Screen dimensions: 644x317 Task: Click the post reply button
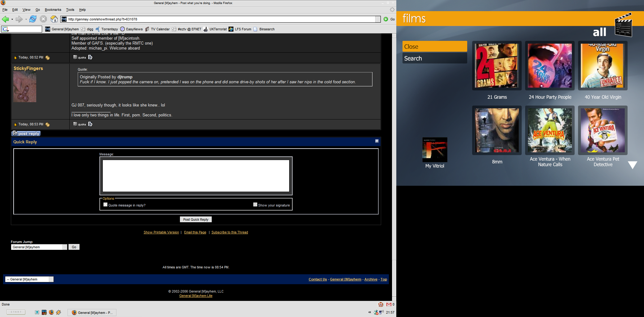click(26, 133)
